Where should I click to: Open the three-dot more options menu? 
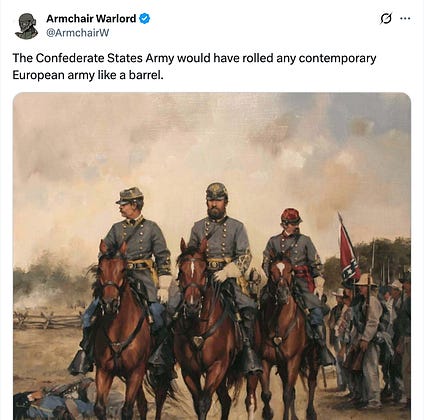pyautogui.click(x=405, y=18)
